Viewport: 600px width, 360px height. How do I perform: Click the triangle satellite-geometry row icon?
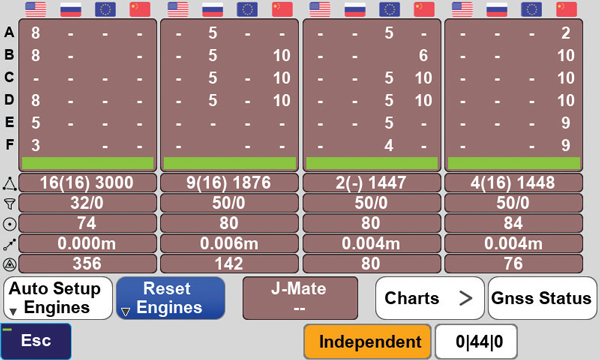point(10,184)
